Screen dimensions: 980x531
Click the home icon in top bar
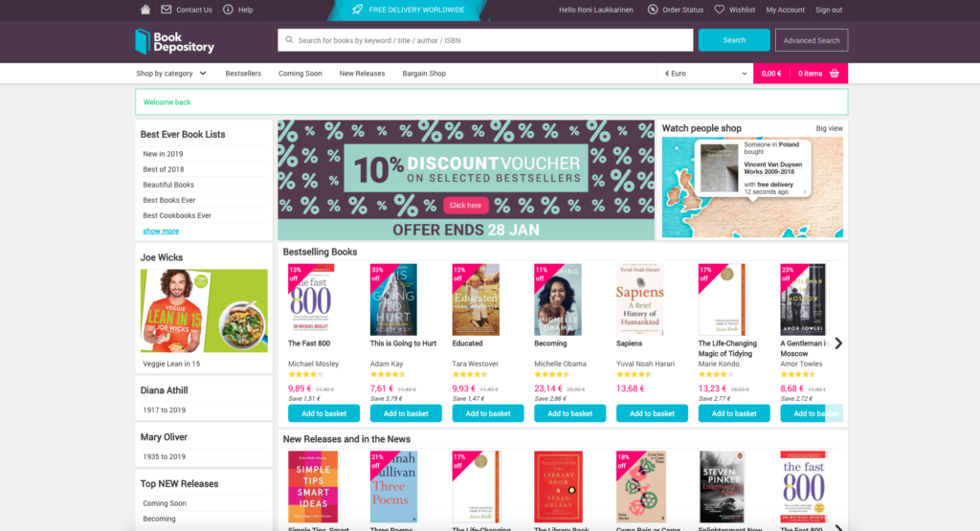tap(145, 10)
